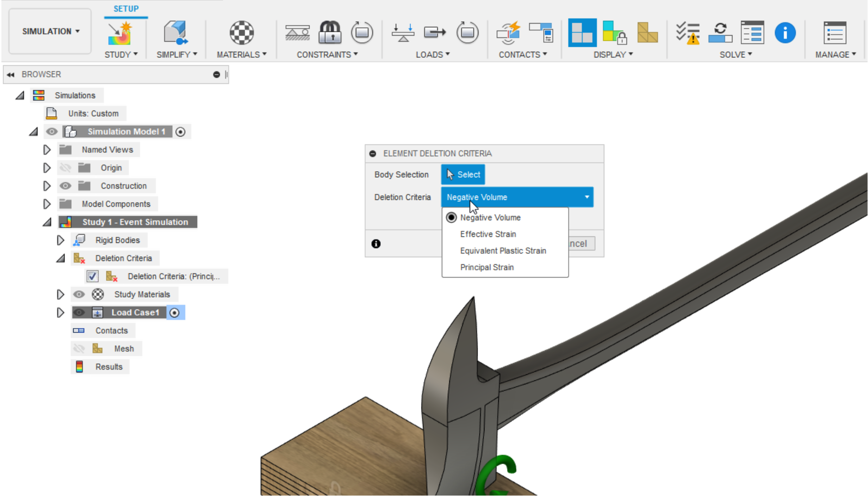
Task: Open the SIMULATION workspace button
Action: (50, 31)
